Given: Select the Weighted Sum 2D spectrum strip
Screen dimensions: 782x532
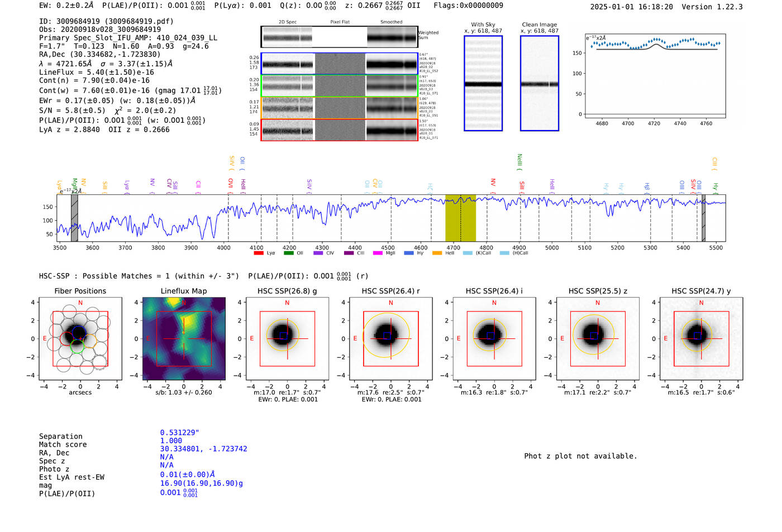Looking at the screenshot, I should 339,37.
